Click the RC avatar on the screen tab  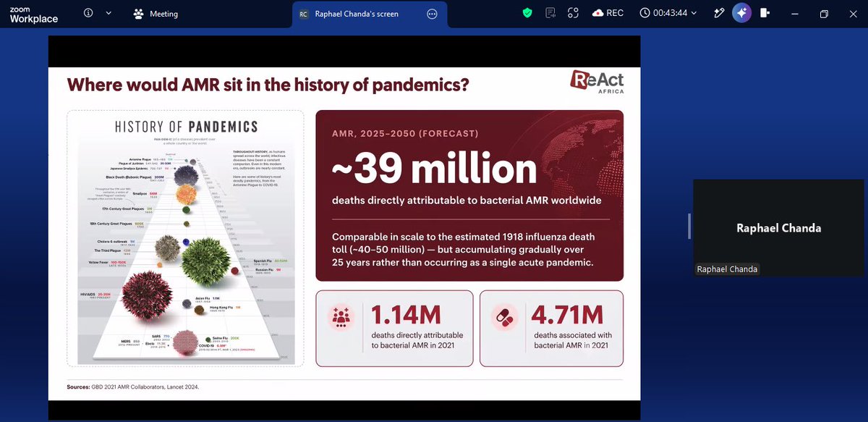coord(304,14)
